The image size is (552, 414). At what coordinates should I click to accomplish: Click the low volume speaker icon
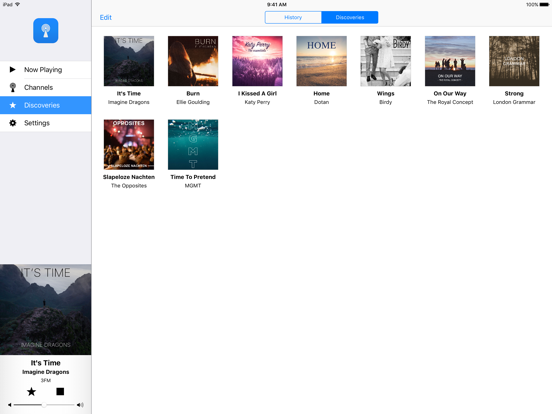(10, 405)
